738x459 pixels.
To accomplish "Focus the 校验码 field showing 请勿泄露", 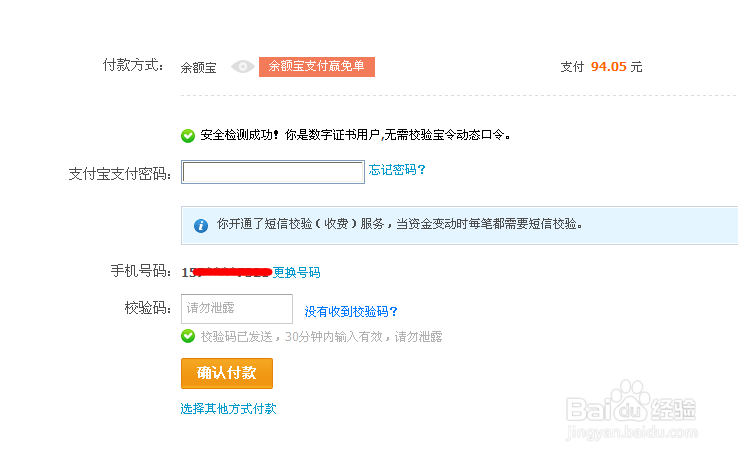I will 237,309.
